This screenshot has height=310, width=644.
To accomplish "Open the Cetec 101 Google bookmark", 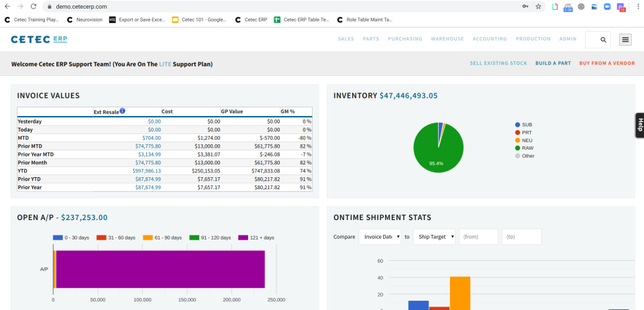I will (x=200, y=19).
